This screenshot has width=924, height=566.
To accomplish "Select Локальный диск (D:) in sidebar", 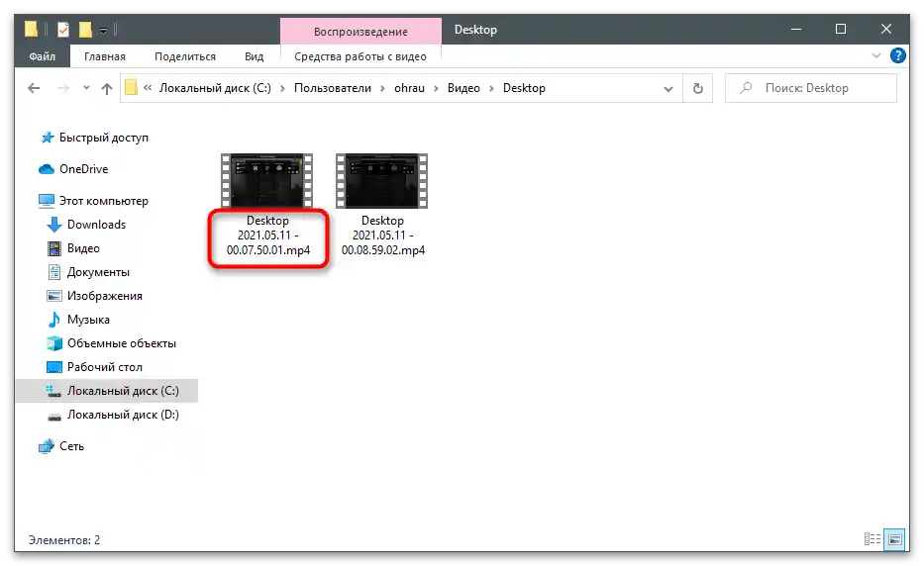I will point(123,415).
